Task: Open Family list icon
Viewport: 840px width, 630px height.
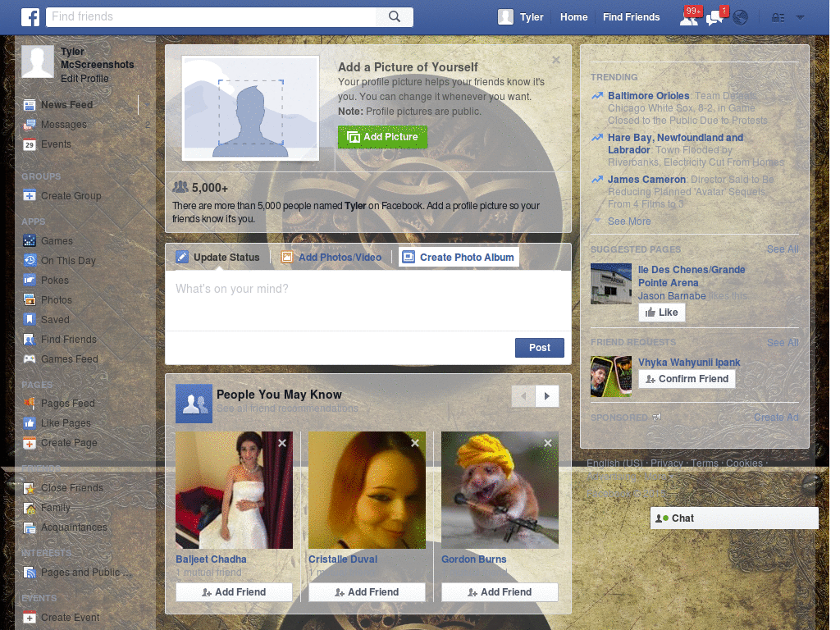Action: [x=30, y=507]
